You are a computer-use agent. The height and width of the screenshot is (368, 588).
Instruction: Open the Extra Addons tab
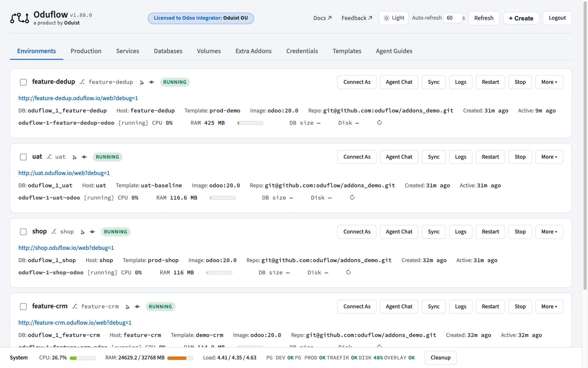[x=254, y=51]
